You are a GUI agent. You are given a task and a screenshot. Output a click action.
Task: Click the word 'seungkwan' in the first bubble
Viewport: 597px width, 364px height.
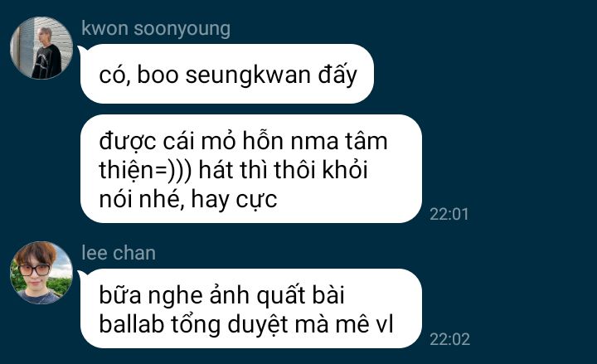tap(248, 75)
